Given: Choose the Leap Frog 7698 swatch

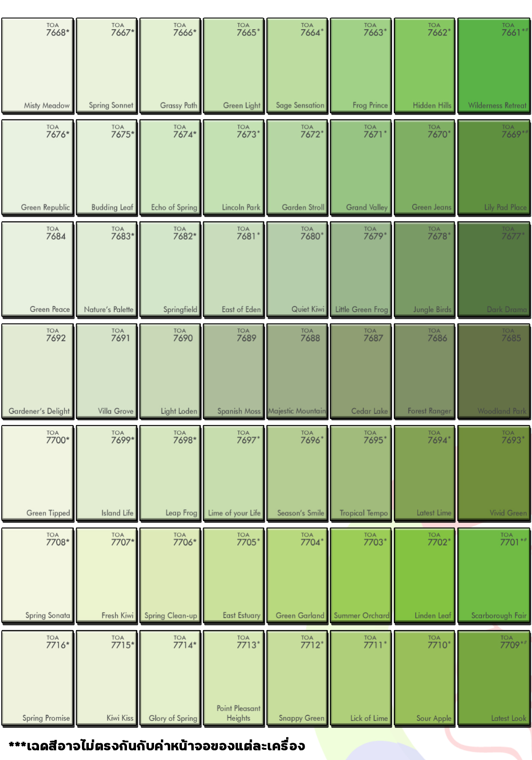Looking at the screenshot, I should point(170,473).
